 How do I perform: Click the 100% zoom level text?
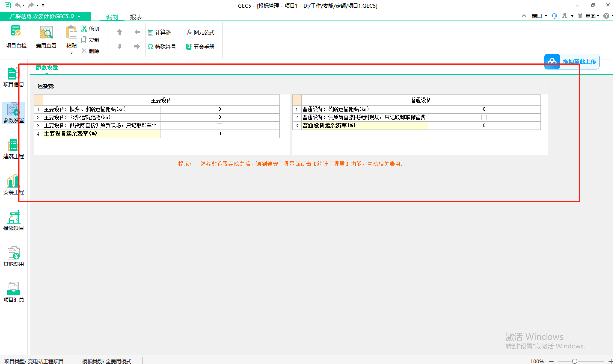[x=537, y=361]
